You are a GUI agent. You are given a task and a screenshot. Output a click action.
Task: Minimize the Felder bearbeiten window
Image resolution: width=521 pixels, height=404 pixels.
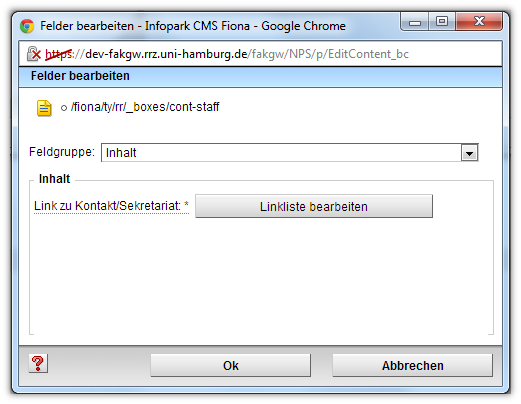coord(415,22)
